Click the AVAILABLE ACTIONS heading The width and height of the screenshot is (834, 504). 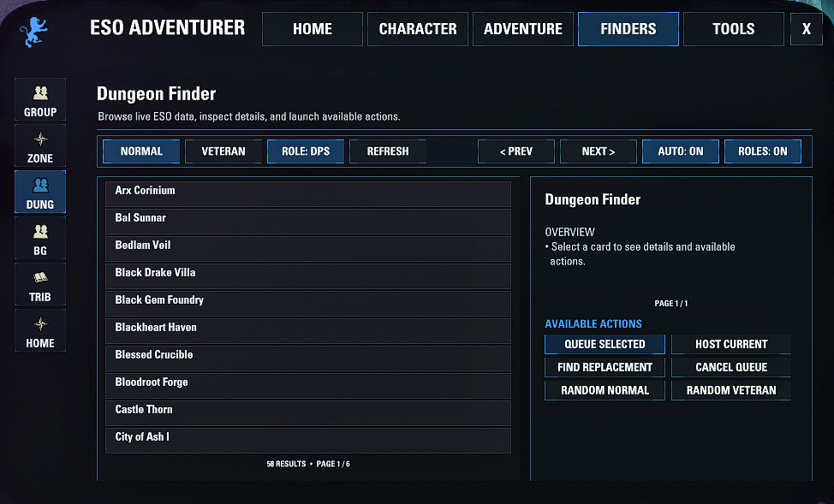point(593,323)
